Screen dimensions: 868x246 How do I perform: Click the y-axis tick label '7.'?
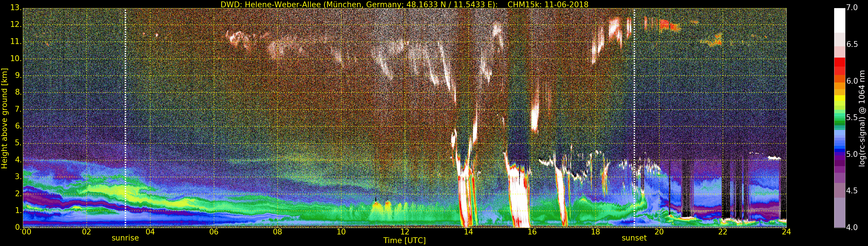18,109
